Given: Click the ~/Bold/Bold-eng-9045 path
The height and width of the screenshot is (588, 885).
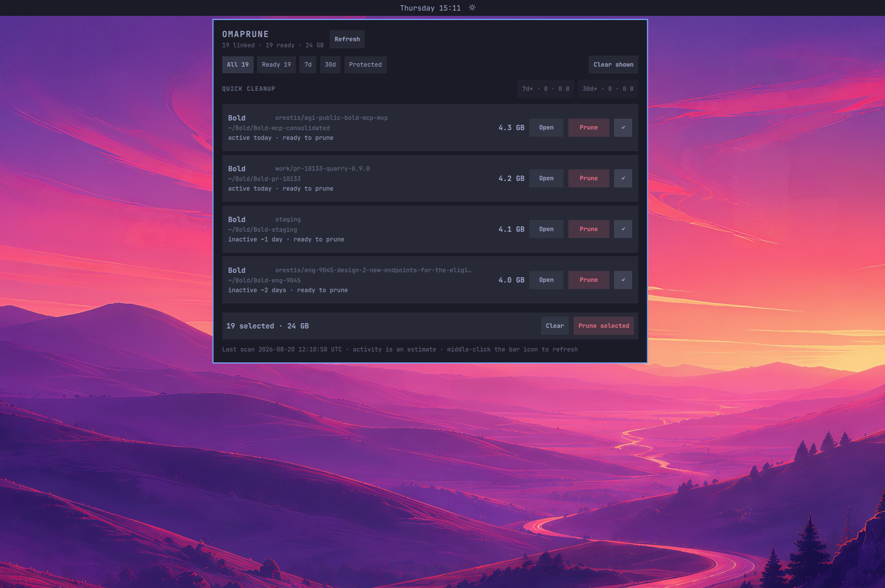Looking at the screenshot, I should 264,280.
